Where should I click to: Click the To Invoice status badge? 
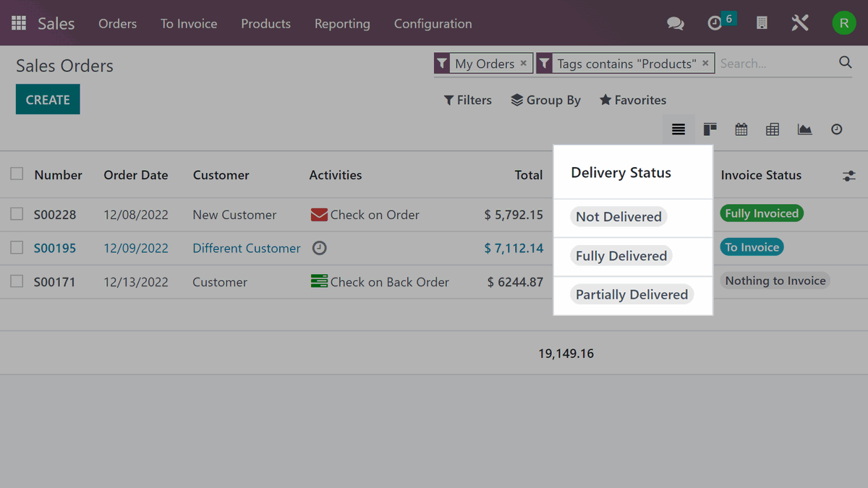[x=752, y=247]
